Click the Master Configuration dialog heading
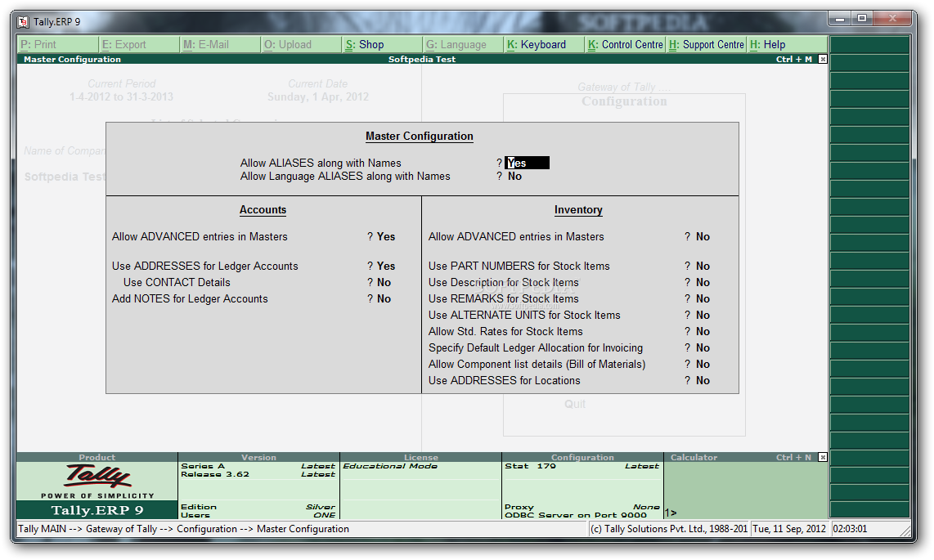 (x=420, y=137)
